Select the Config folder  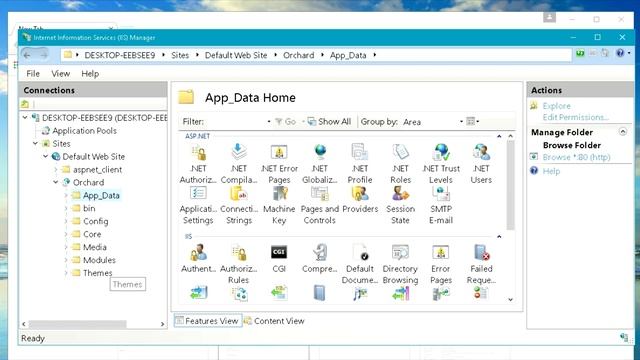[96, 221]
